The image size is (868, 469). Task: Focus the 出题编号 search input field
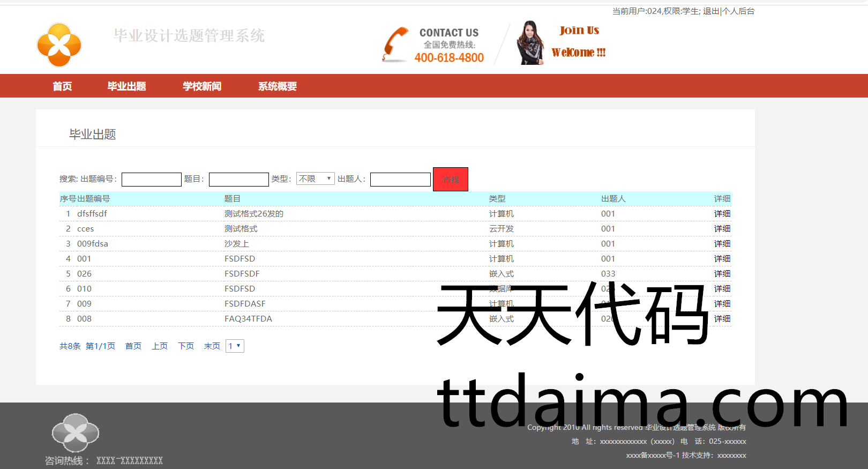coord(152,180)
